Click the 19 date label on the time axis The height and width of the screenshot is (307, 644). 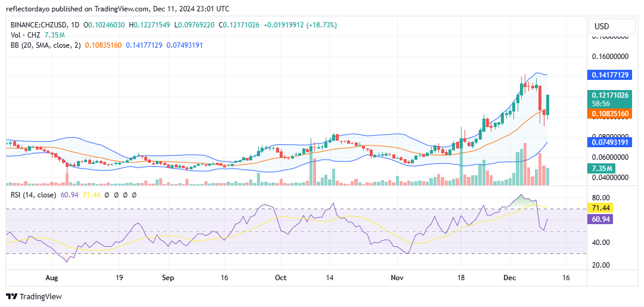pos(119,278)
